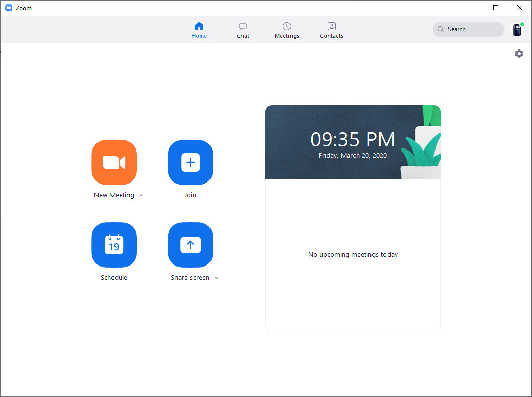Click the plant illustration in the banner
The image size is (532, 397).
click(423, 150)
